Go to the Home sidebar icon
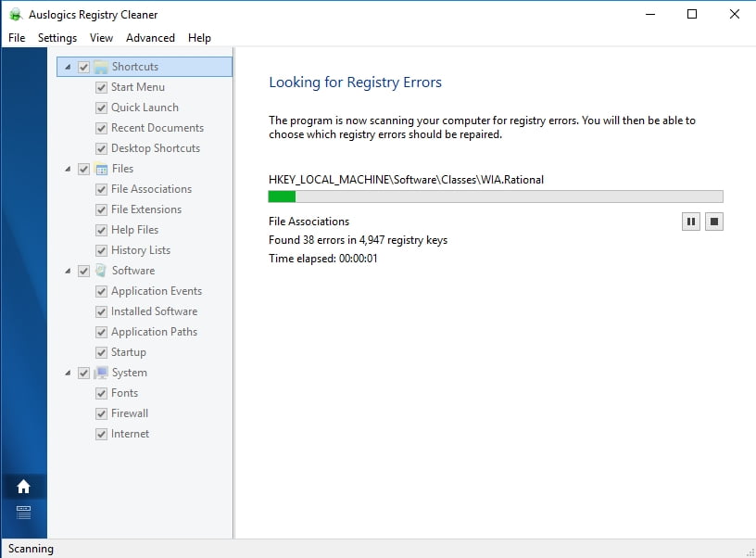This screenshot has width=756, height=558. (24, 487)
